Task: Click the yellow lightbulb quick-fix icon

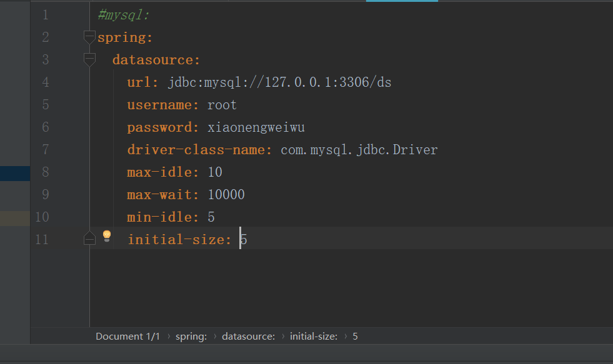Action: click(107, 236)
